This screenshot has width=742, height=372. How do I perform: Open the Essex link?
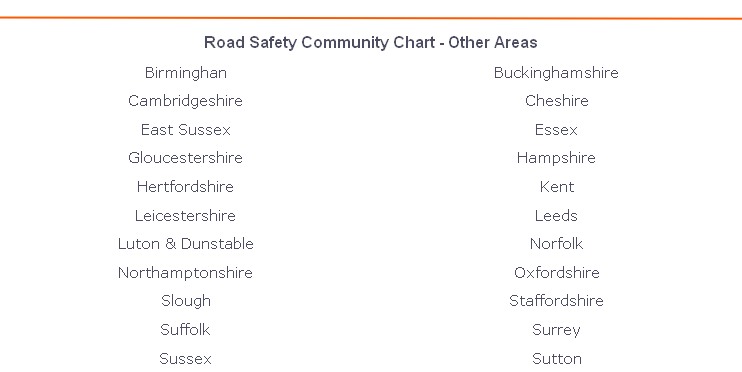point(556,130)
